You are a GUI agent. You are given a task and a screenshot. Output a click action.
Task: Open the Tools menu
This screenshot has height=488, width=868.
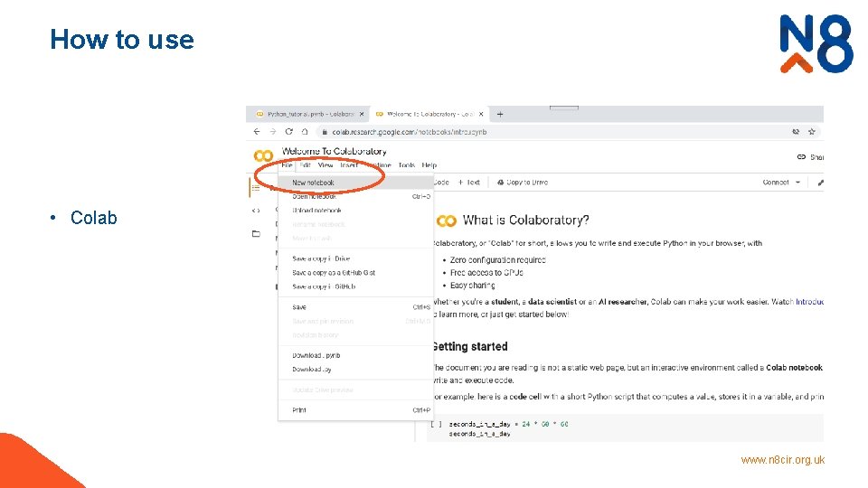pos(406,164)
